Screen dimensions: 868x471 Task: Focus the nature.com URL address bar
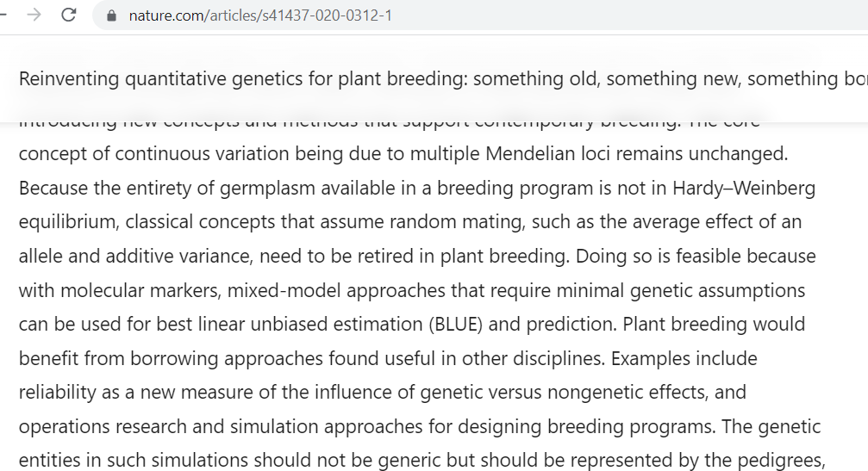(x=480, y=15)
